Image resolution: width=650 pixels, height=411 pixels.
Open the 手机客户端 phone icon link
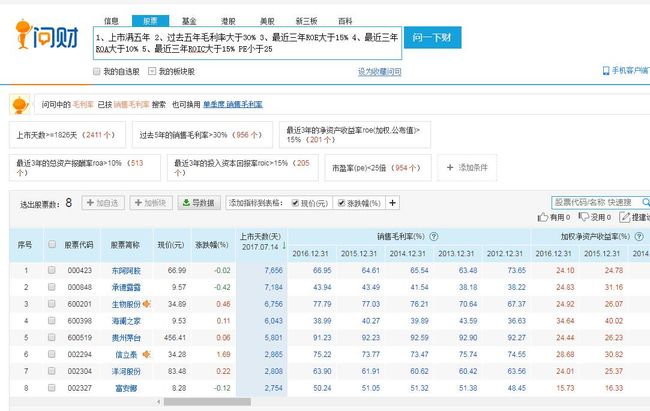pyautogui.click(x=606, y=71)
